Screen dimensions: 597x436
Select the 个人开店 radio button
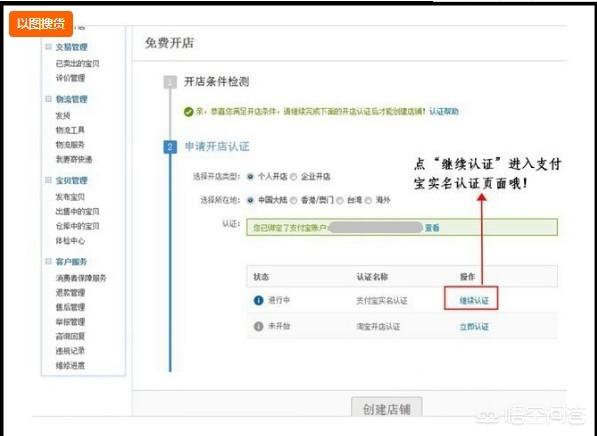[x=250, y=177]
